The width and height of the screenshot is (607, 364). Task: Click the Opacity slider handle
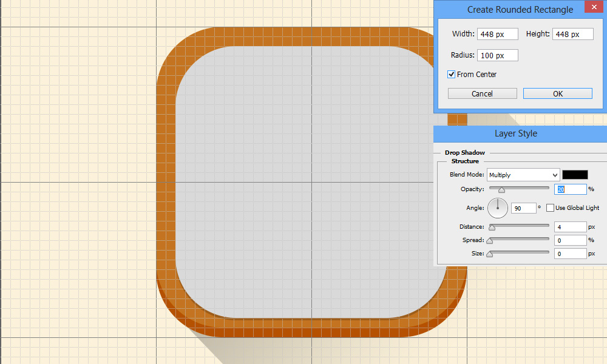501,190
